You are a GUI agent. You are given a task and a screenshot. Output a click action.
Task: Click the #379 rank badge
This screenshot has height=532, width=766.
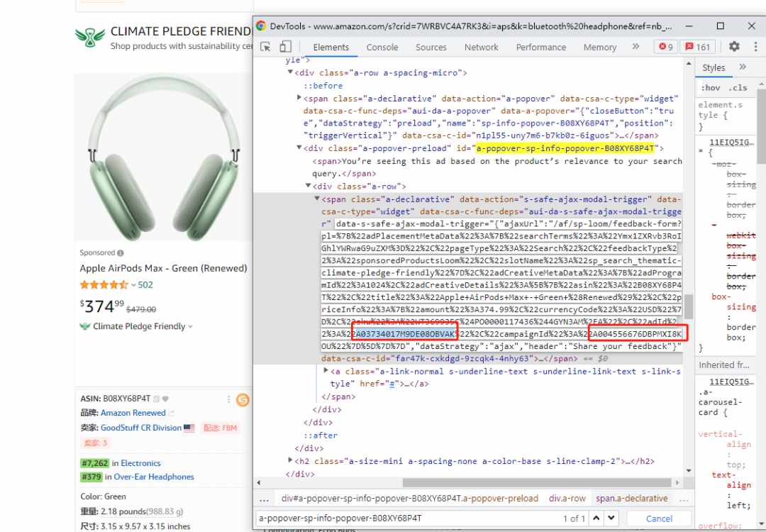(91, 477)
